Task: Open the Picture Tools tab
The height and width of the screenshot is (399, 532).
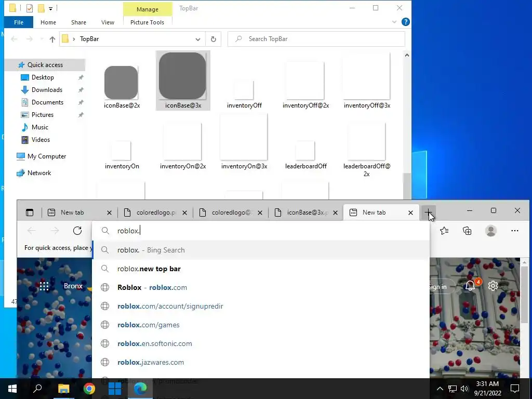Action: pos(147,22)
